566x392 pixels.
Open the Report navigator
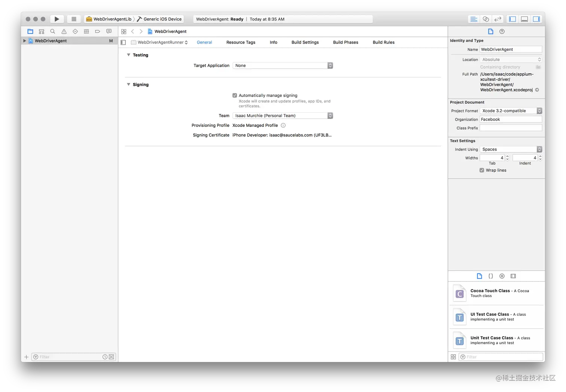tap(109, 31)
